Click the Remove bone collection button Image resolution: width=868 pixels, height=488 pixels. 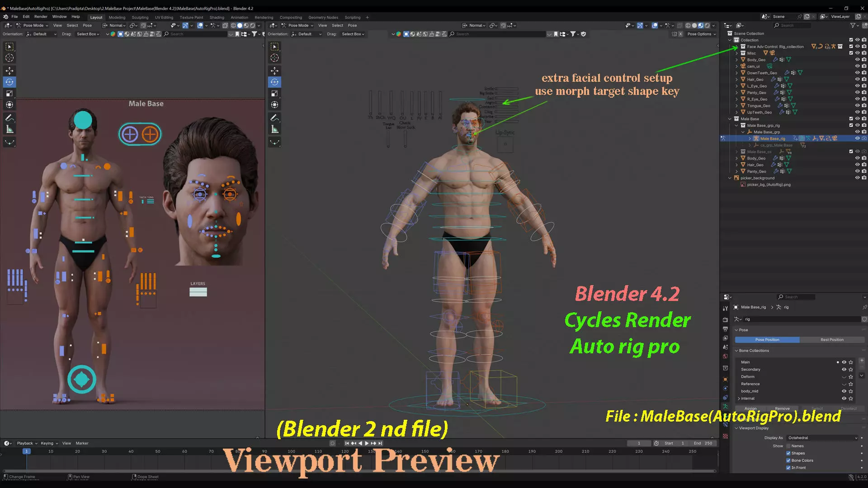[782, 408]
